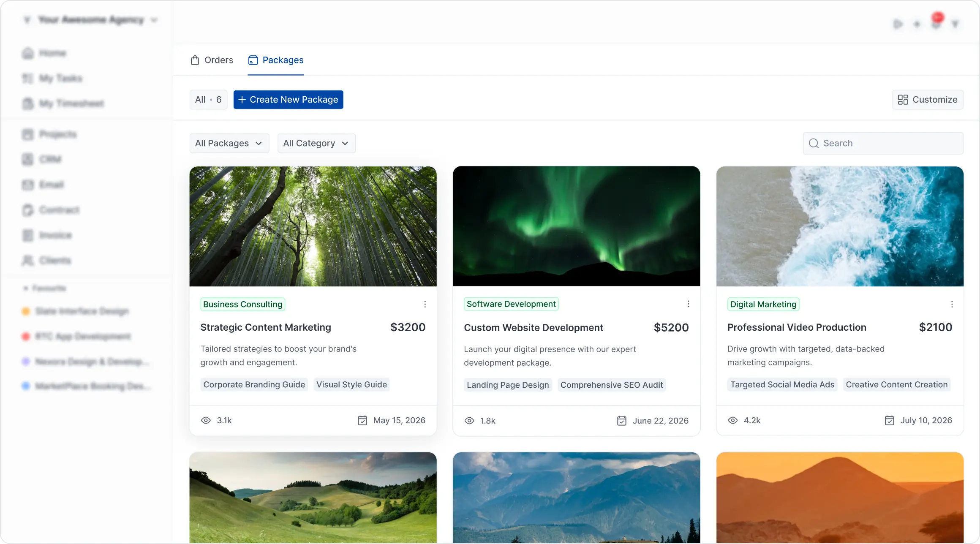Expand the All Packages dropdown

click(x=229, y=143)
